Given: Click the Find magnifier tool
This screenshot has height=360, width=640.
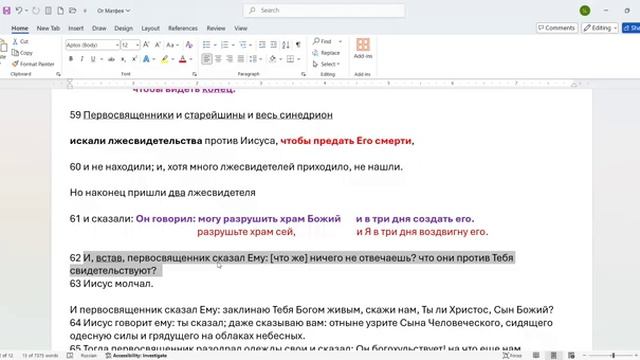Looking at the screenshot, I should (322, 41).
